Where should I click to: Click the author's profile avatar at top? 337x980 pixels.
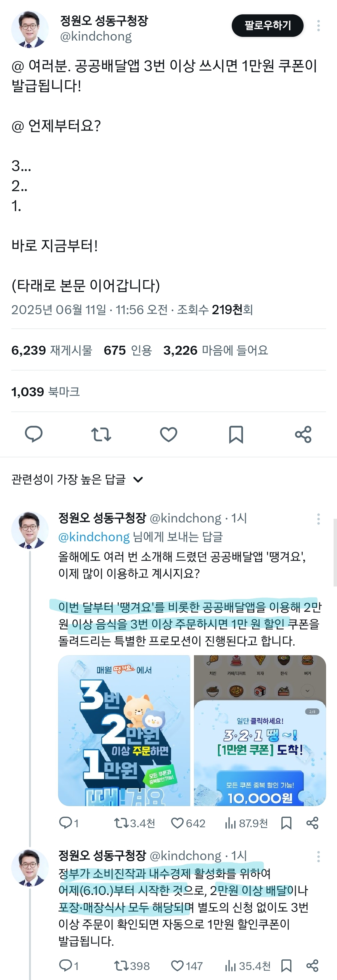pos(30,29)
